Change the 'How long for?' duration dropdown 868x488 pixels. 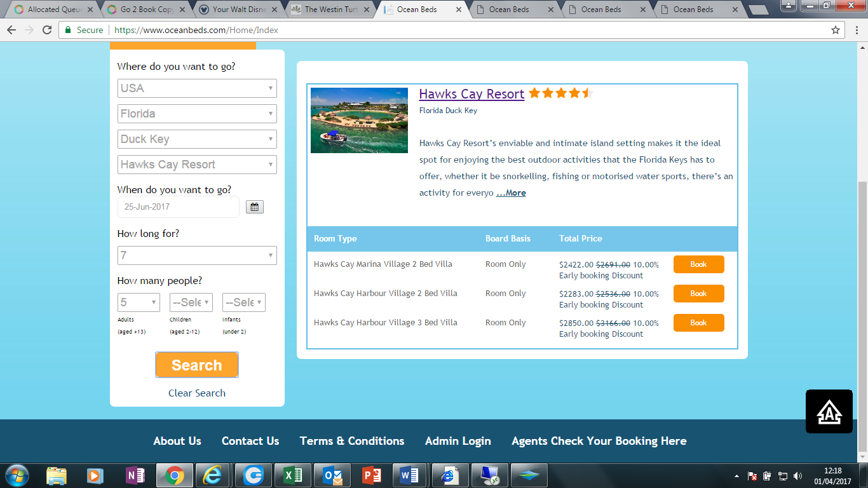point(197,255)
